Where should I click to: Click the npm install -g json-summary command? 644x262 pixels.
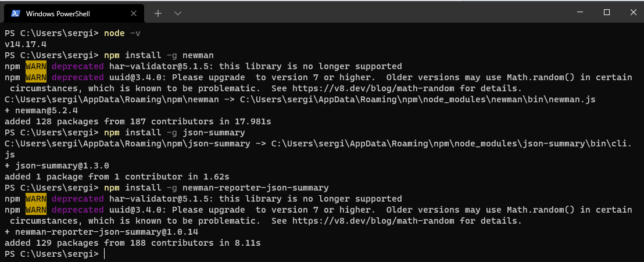point(174,132)
